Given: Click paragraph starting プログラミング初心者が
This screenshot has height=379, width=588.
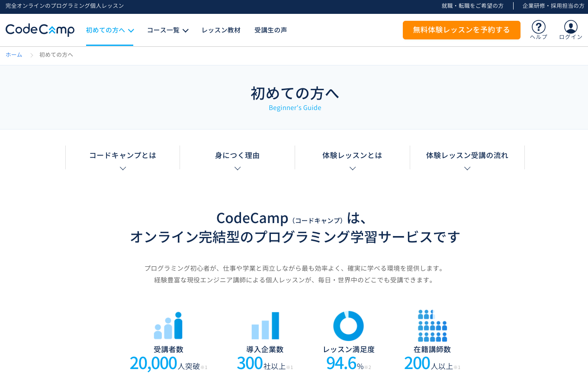Looking at the screenshot, I should click(x=294, y=269).
